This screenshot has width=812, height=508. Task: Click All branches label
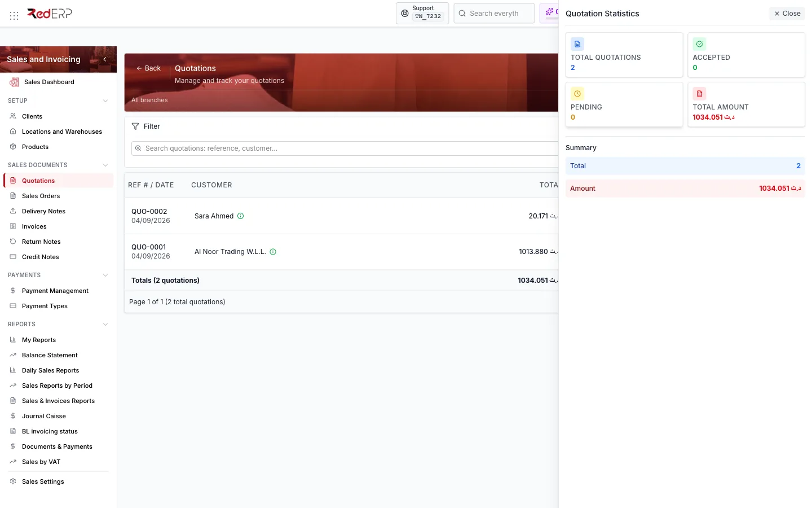click(149, 100)
